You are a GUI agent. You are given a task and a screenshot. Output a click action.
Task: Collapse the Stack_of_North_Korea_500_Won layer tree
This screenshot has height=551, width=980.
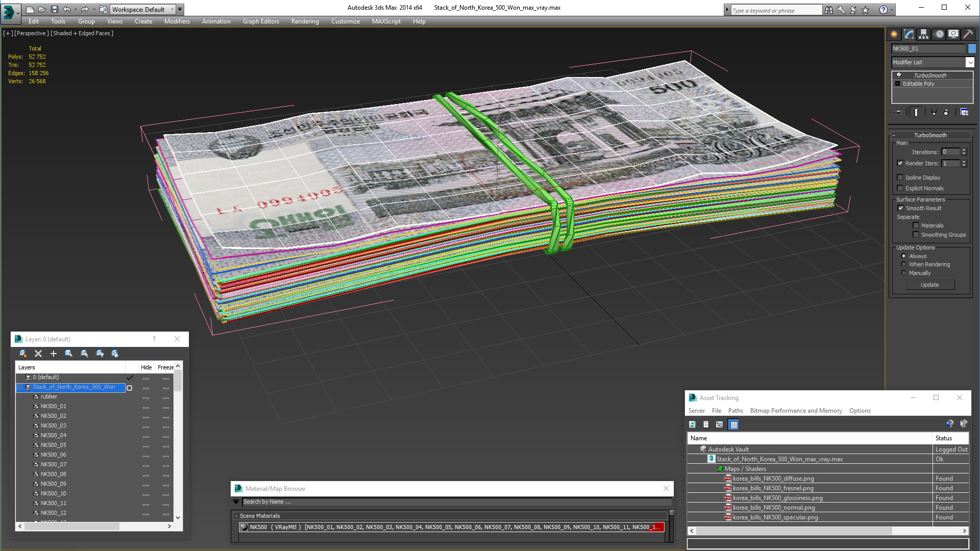20,387
